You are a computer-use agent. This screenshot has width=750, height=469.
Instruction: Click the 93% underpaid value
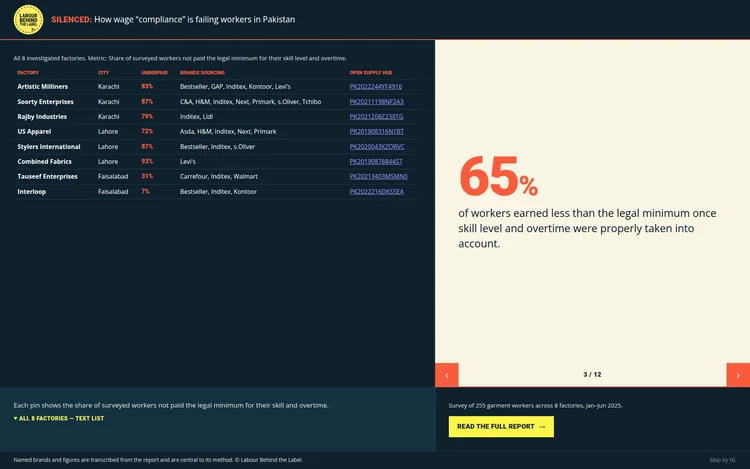[147, 162]
